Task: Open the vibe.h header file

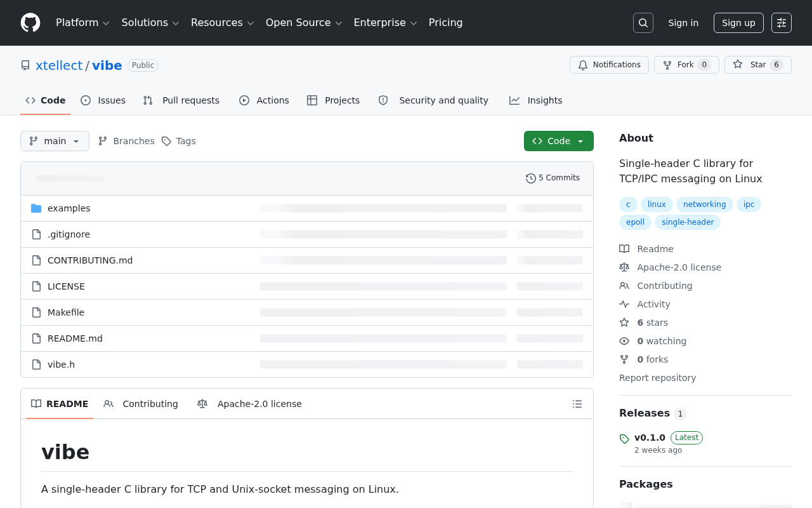Action: click(x=61, y=364)
